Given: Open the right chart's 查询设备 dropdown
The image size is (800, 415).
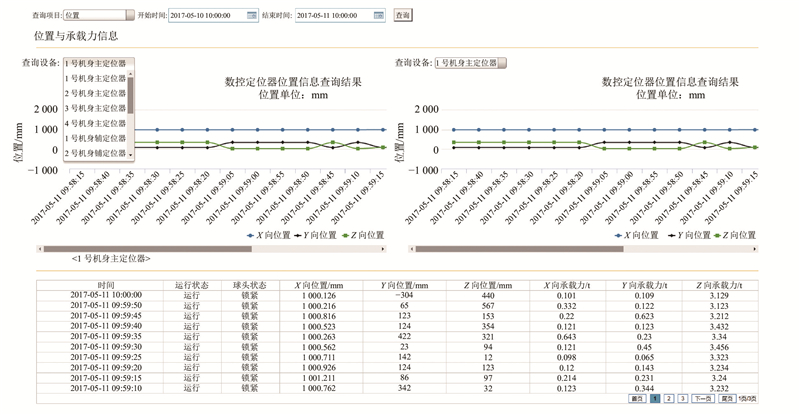Looking at the screenshot, I should tap(470, 63).
